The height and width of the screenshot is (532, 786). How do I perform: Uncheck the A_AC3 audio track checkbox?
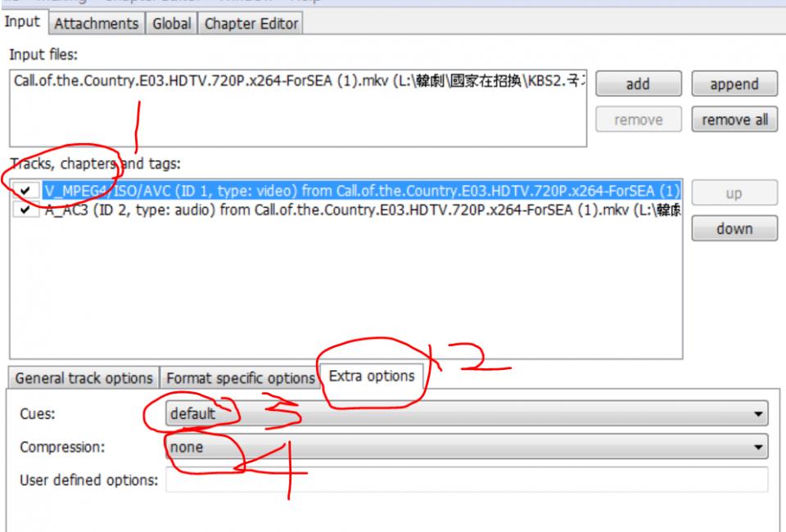[x=25, y=210]
